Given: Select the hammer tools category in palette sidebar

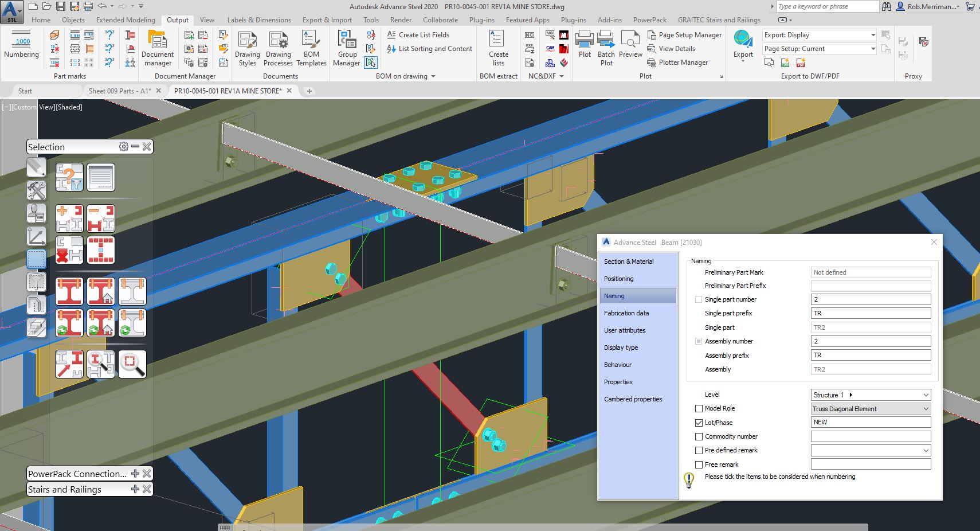Looking at the screenshot, I should tap(36, 190).
